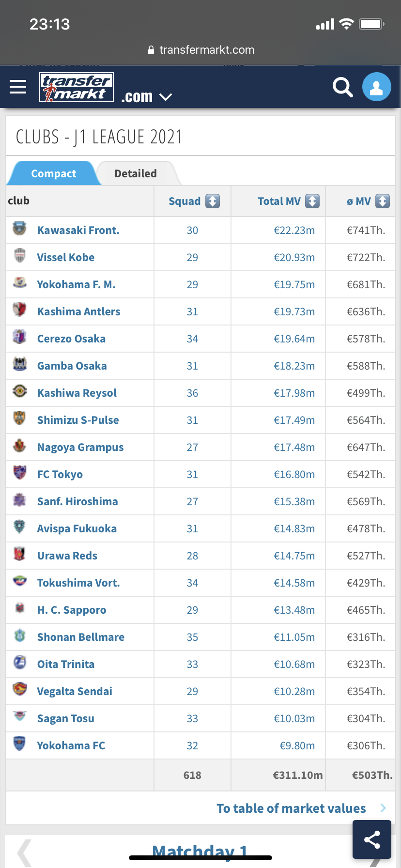This screenshot has width=401, height=868.
Task: Open the Vissel Kobe club link
Action: tap(66, 257)
